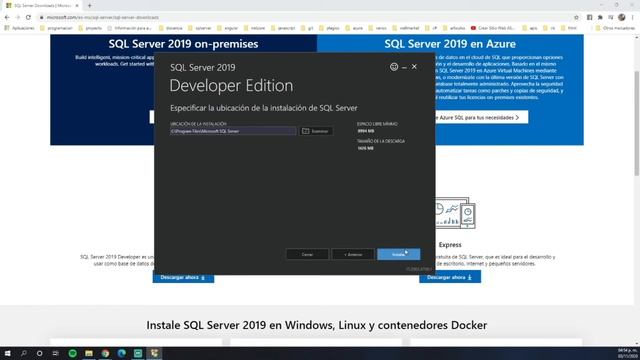Click the Developer 'Descargar ahora' button in Chrome
The image size is (640, 360).
(183, 277)
